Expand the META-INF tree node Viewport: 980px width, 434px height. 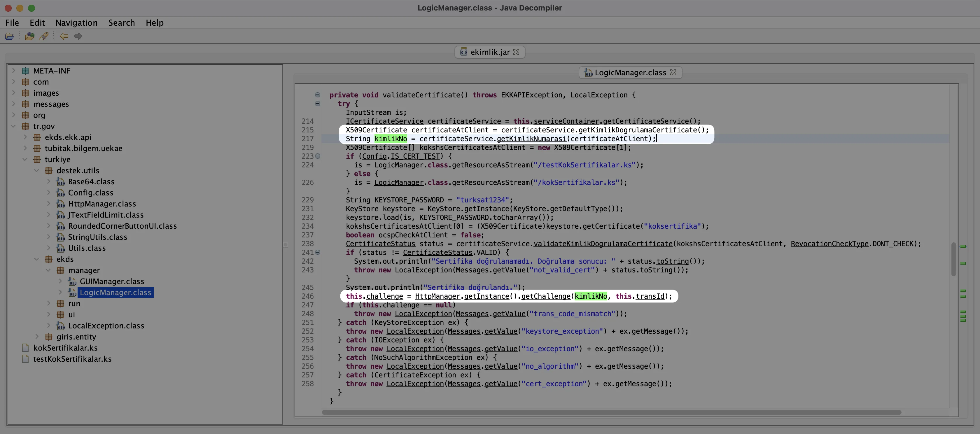[x=14, y=70]
